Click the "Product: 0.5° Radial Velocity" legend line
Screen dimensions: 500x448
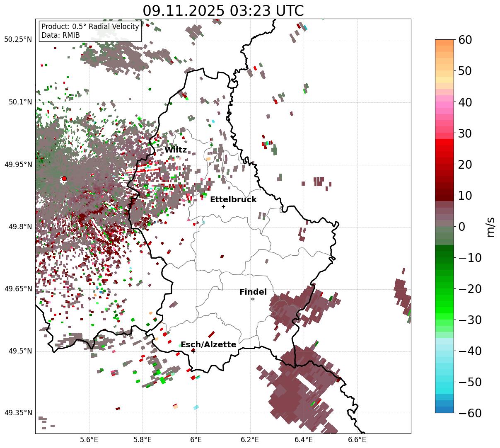click(x=90, y=27)
